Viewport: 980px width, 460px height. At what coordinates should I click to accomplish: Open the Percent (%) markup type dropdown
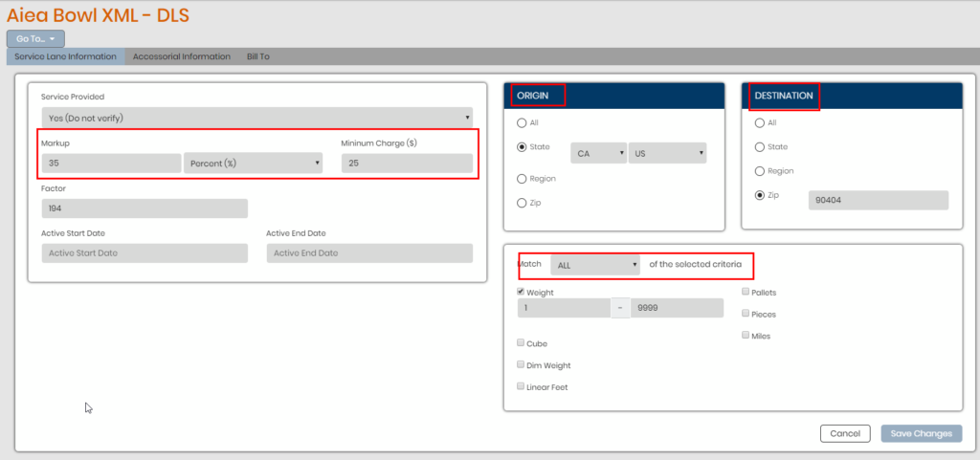click(253, 164)
